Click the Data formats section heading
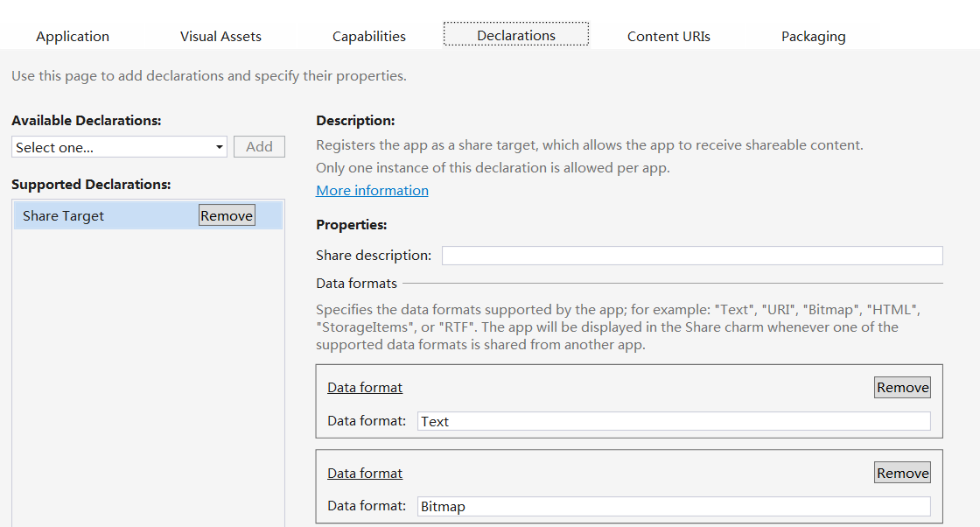The height and width of the screenshot is (527, 980). click(x=356, y=284)
